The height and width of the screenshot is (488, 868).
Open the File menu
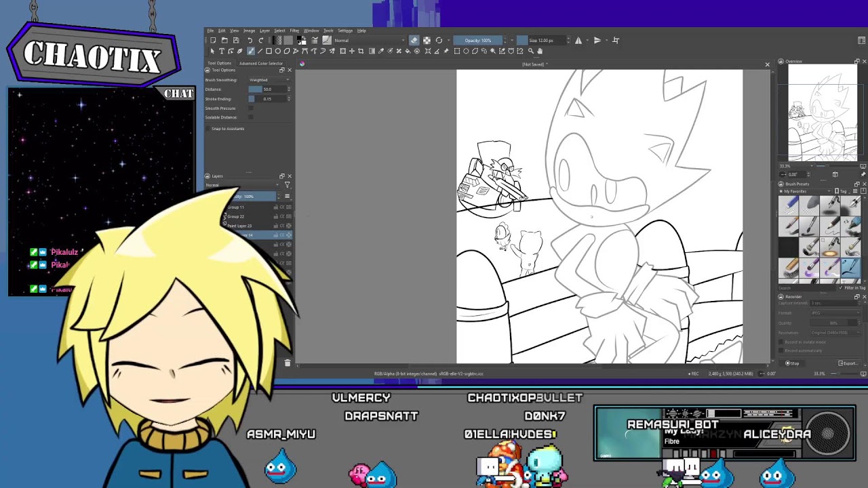[210, 30]
